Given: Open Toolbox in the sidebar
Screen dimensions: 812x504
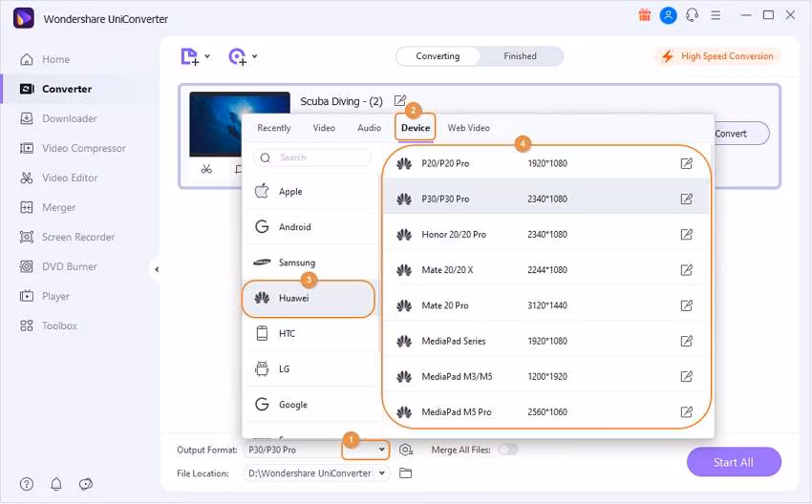Looking at the screenshot, I should pos(49,326).
